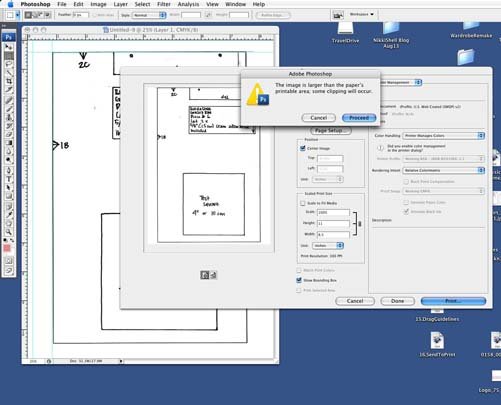Viewport: 501px width, 405px height.
Task: Toggle Simulate Black Ink checkbox
Action: [406, 212]
